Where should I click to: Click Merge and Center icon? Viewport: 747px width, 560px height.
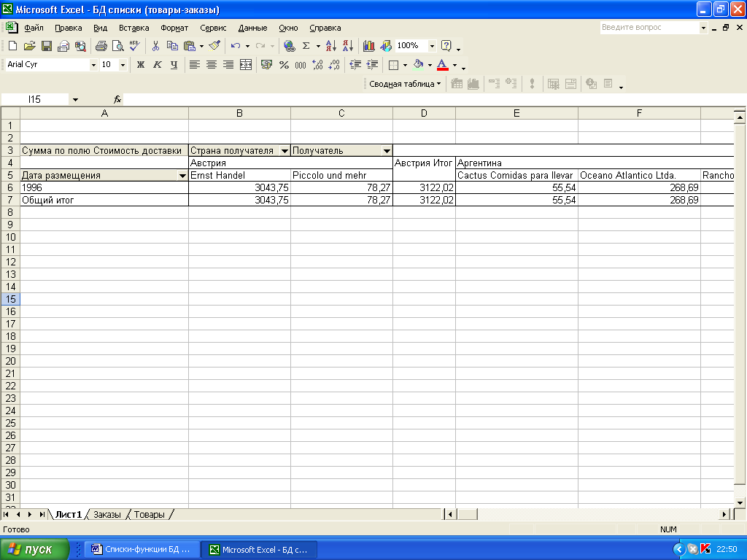(x=246, y=65)
